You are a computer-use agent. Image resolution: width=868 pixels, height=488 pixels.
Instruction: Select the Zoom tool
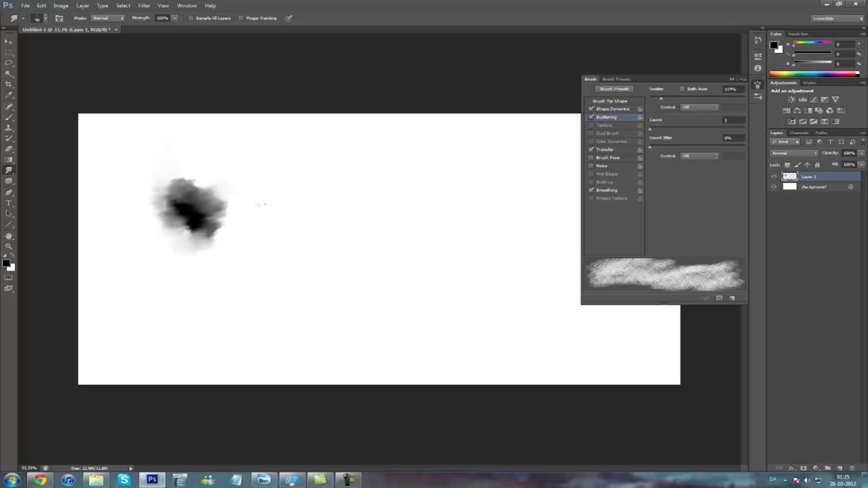pos(9,247)
